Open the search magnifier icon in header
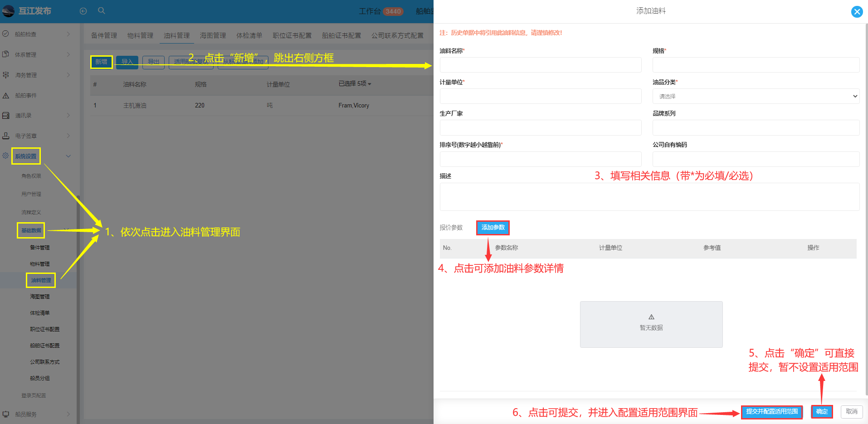 point(102,11)
